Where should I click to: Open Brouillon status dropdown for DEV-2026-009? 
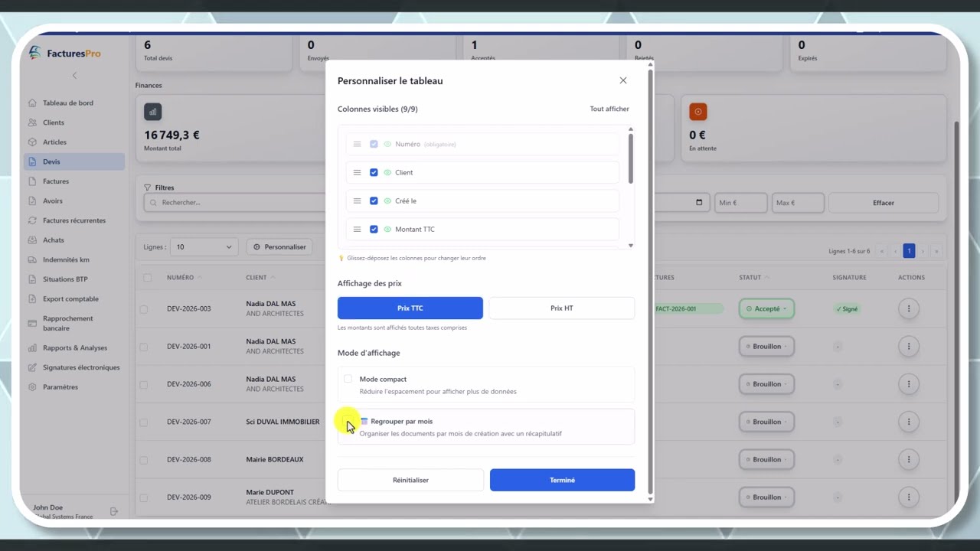pos(766,497)
